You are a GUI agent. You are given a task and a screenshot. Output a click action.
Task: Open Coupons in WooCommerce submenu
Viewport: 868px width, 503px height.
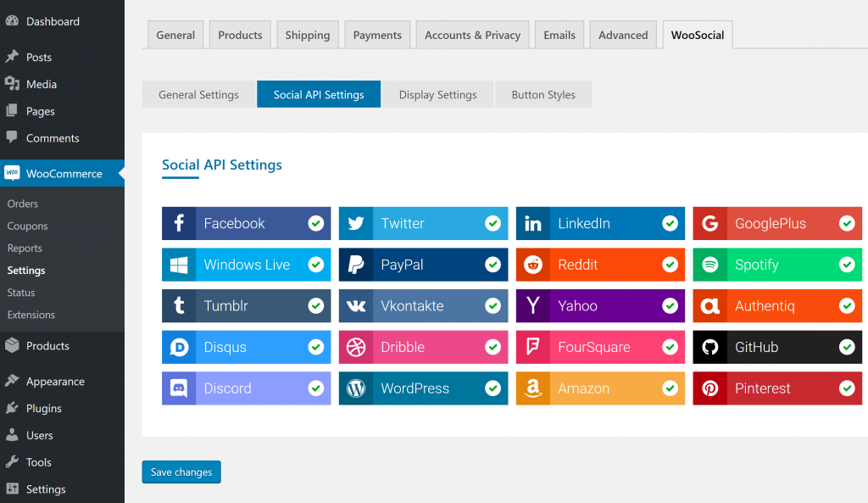click(x=28, y=226)
